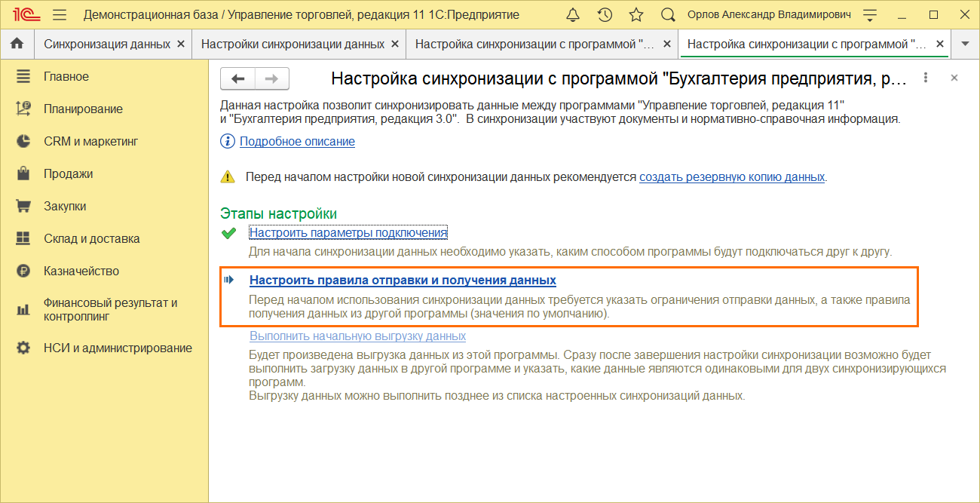Close the sync settings form with X
Viewport: 980px width, 503px height.
point(954,78)
